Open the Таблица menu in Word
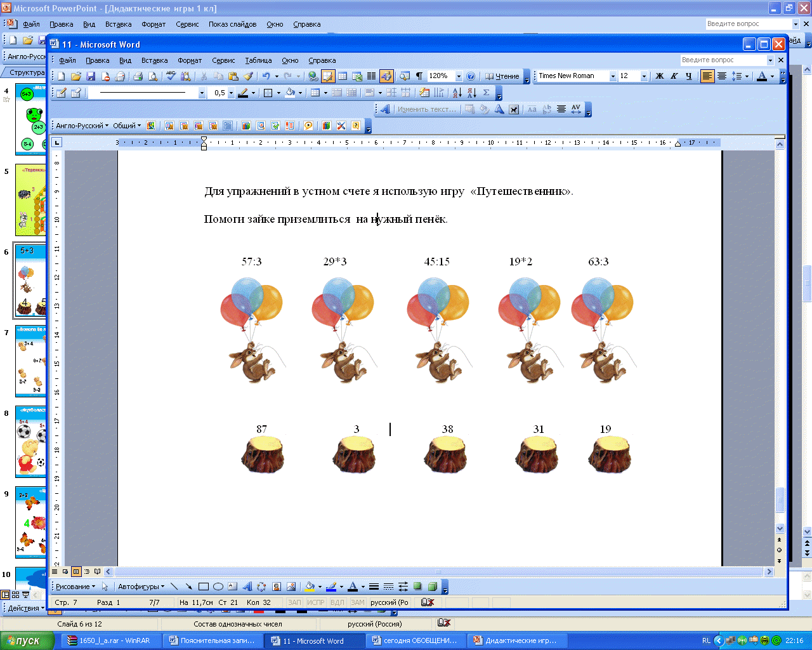Viewport: 812px width, 650px height. point(258,60)
